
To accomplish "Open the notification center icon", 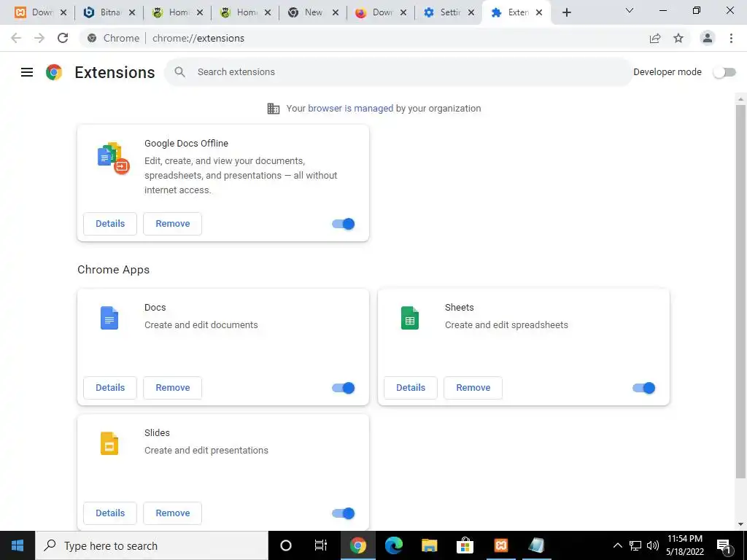I will coord(724,545).
